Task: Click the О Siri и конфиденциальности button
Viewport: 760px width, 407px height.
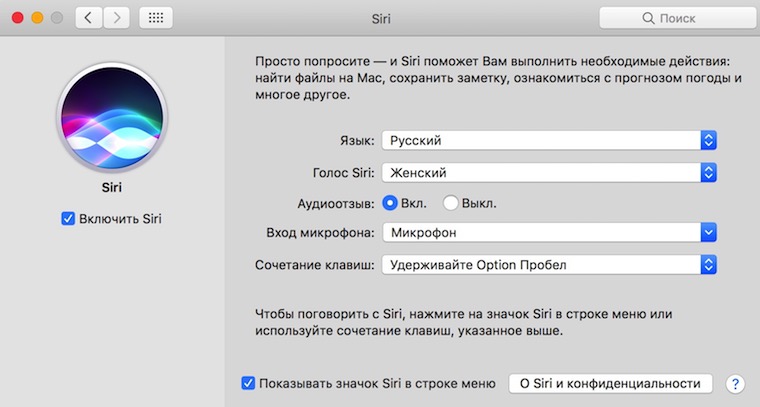Action: (611, 383)
